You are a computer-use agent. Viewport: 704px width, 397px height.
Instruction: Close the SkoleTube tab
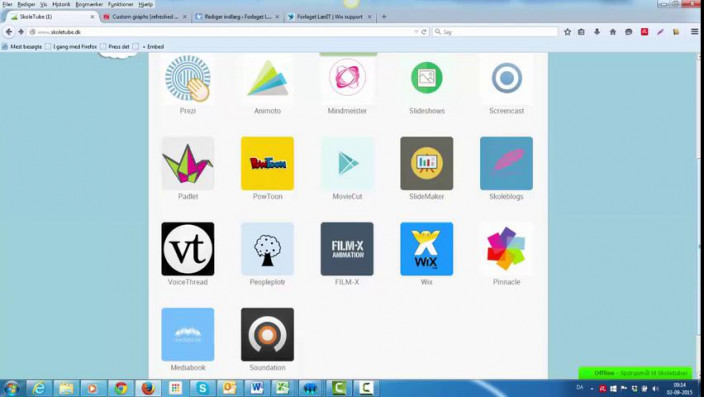pyautogui.click(x=92, y=17)
